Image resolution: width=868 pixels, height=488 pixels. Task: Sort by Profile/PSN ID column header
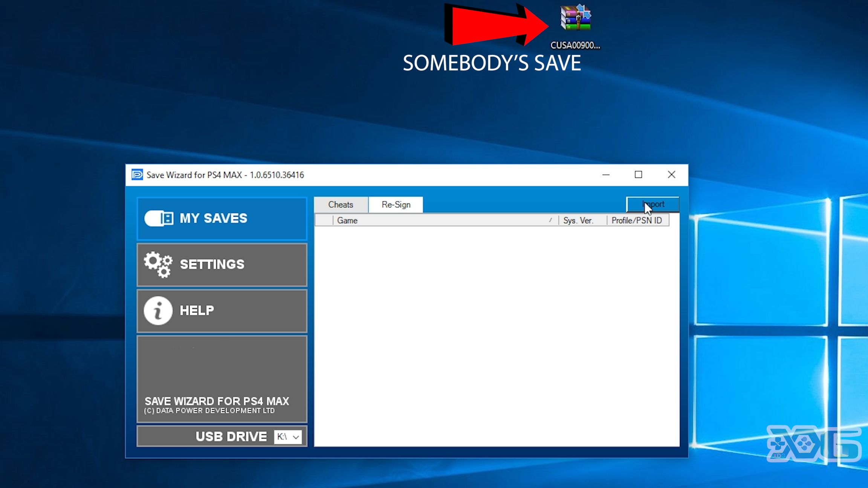click(x=638, y=220)
